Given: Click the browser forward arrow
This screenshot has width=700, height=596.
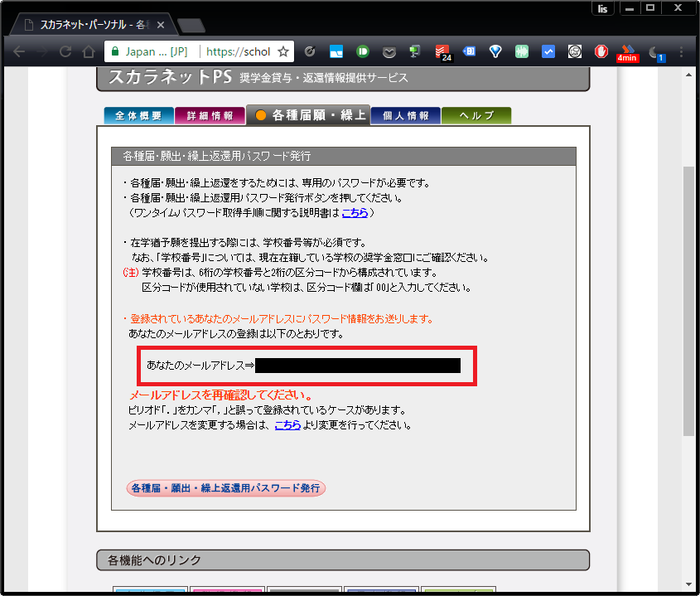Looking at the screenshot, I should 42,52.
